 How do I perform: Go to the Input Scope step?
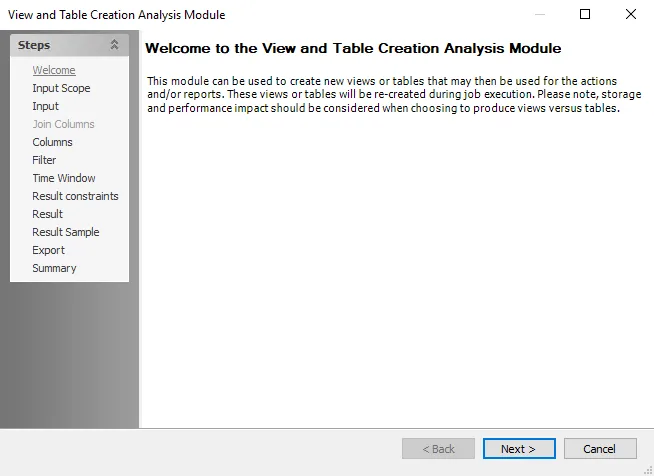pyautogui.click(x=61, y=88)
